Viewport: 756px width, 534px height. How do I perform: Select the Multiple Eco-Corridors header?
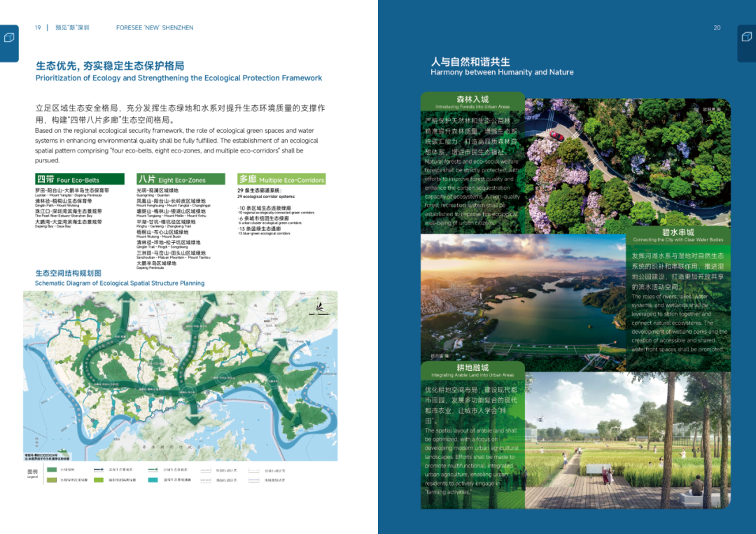point(281,179)
